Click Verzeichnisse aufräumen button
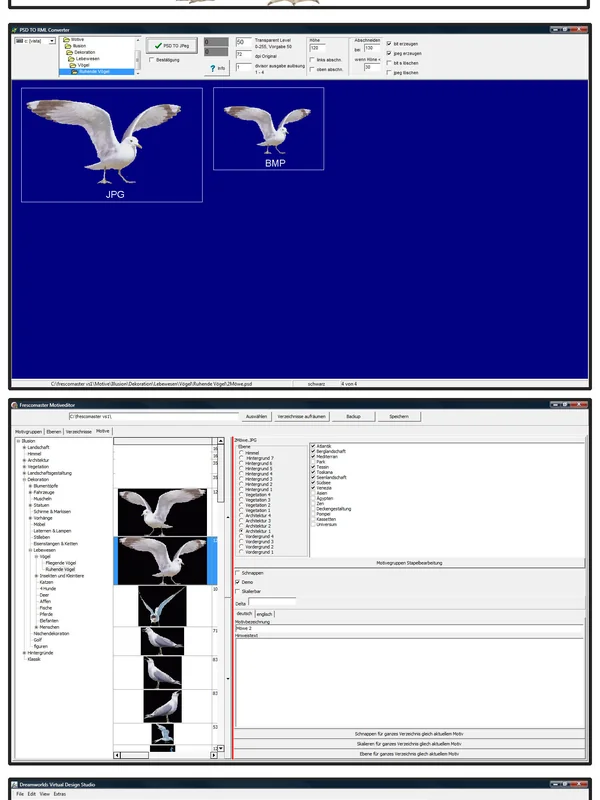600x800 pixels. [x=301, y=417]
